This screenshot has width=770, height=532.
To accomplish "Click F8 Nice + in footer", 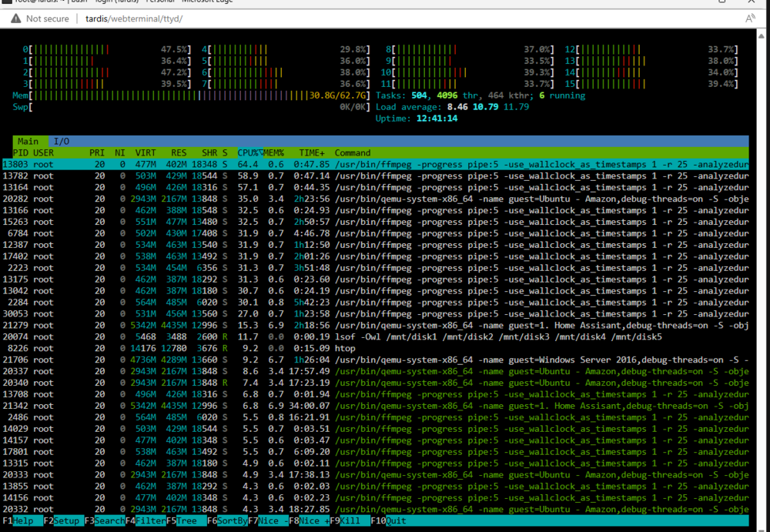I will click(x=309, y=520).
